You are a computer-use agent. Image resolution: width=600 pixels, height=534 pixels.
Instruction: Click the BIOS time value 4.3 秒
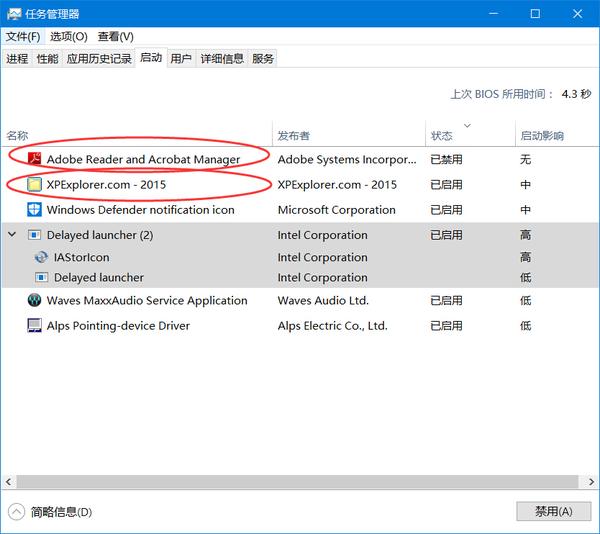pyautogui.click(x=576, y=94)
